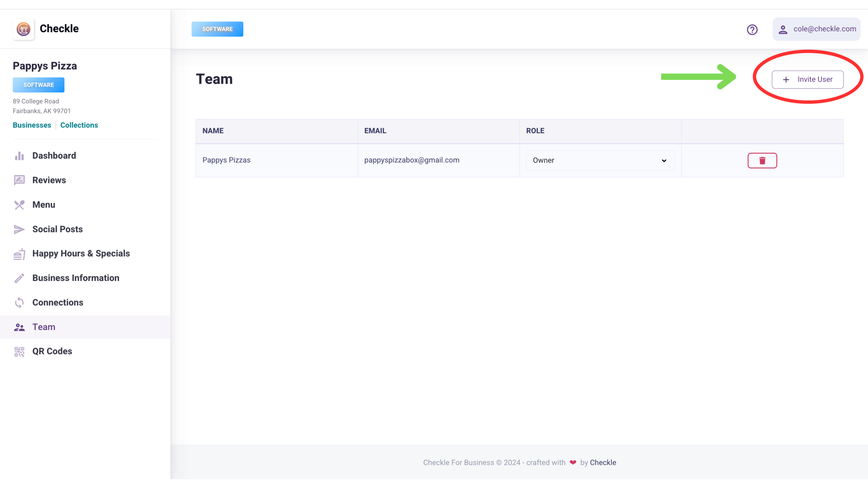
Task: Click the Checkle link in the footer
Action: (603, 462)
